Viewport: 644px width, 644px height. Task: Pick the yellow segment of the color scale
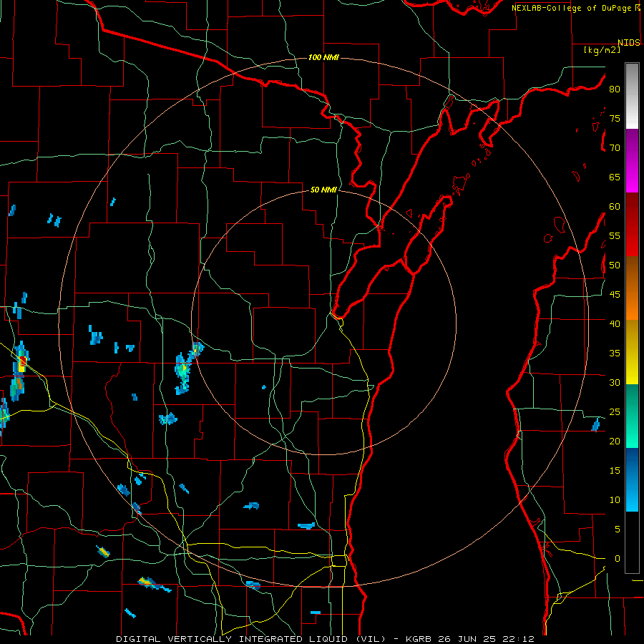pos(632,352)
